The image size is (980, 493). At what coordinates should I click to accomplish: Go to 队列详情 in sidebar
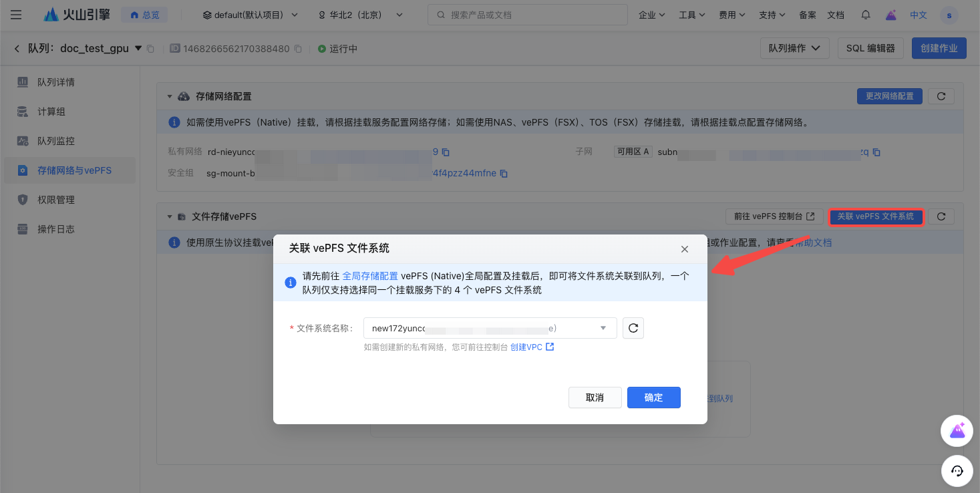(69, 82)
